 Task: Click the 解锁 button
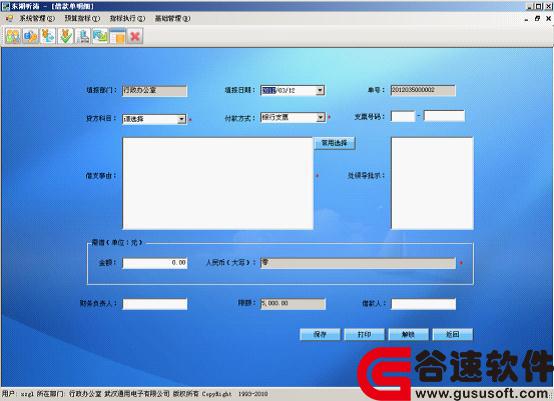(408, 334)
